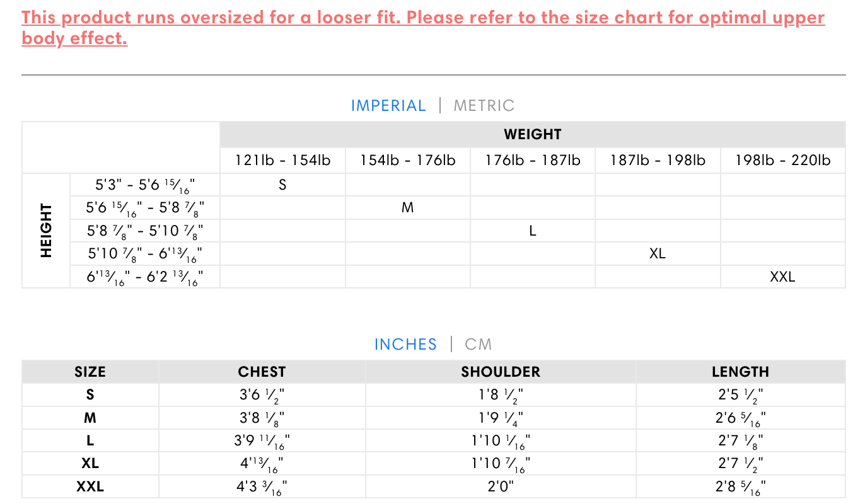
Task: Click the SIZE column header
Action: (90, 372)
